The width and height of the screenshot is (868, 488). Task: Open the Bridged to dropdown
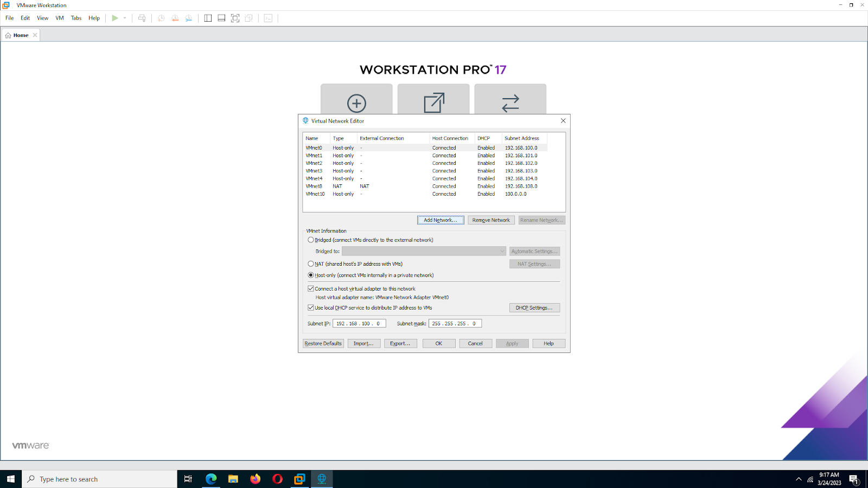pos(424,251)
